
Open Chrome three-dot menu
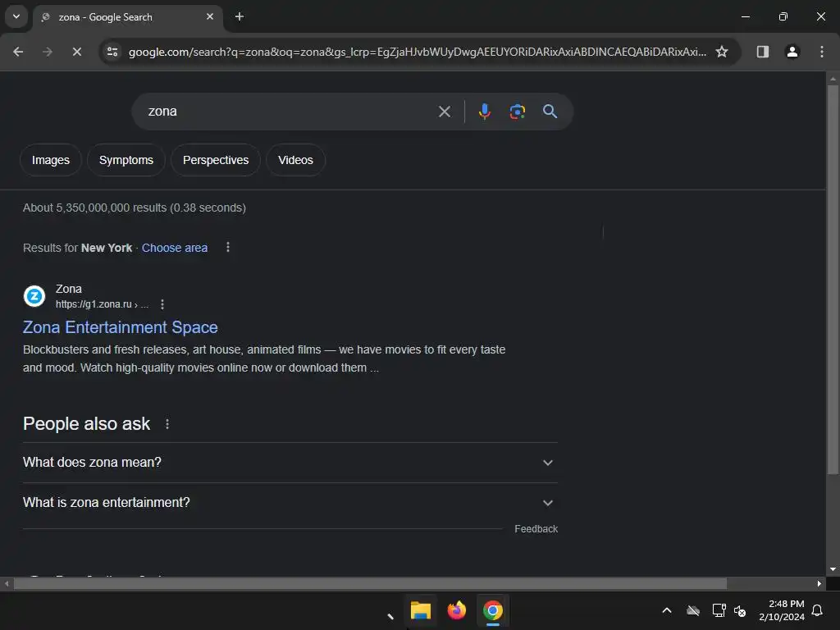point(822,52)
